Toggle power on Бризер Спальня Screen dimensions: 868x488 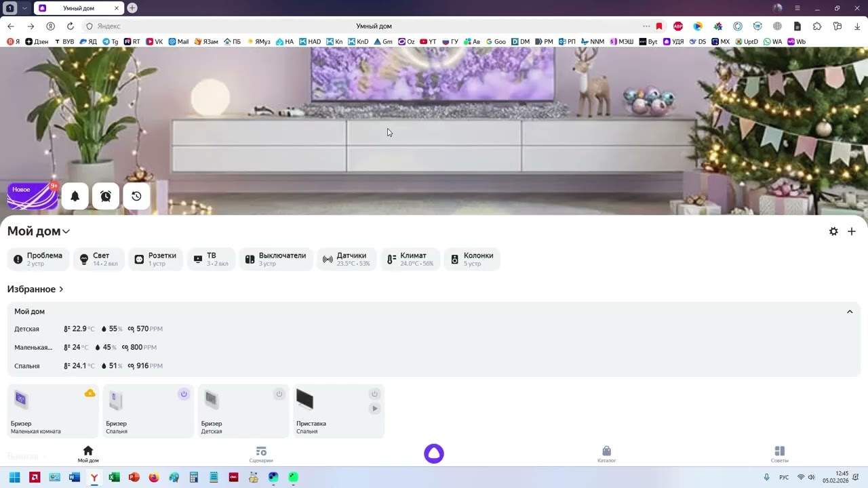pyautogui.click(x=184, y=394)
